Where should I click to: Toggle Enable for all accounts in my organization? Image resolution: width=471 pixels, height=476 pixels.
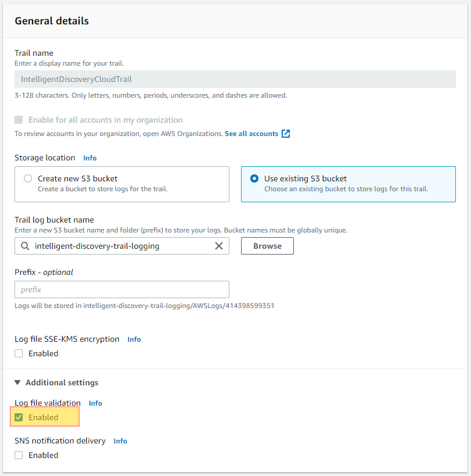19,120
